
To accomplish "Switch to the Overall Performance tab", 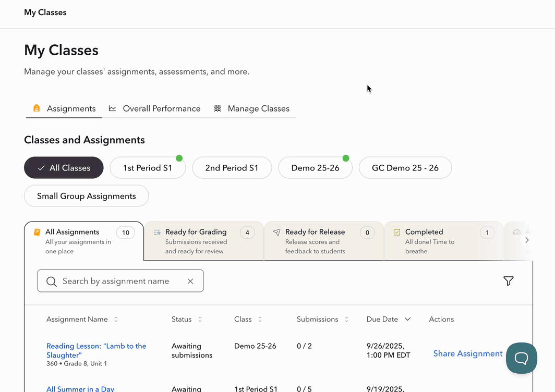I will click(x=155, y=108).
